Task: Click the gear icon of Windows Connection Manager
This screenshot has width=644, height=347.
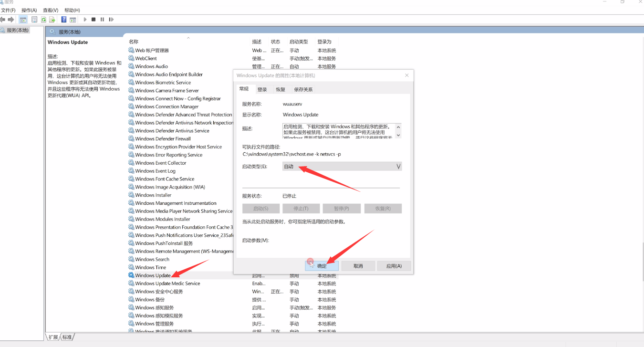Action: (131, 106)
